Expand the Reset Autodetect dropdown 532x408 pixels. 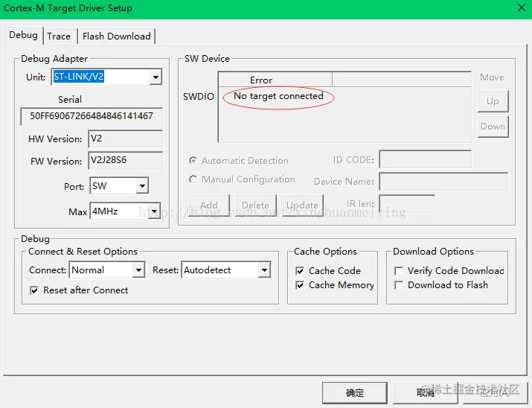pos(264,270)
